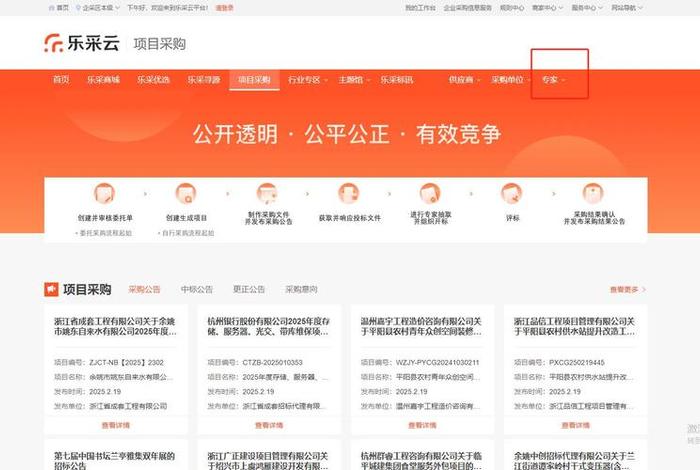Click the 项目采购 title beside the logo
This screenshot has width=700, height=470.
pos(159,44)
